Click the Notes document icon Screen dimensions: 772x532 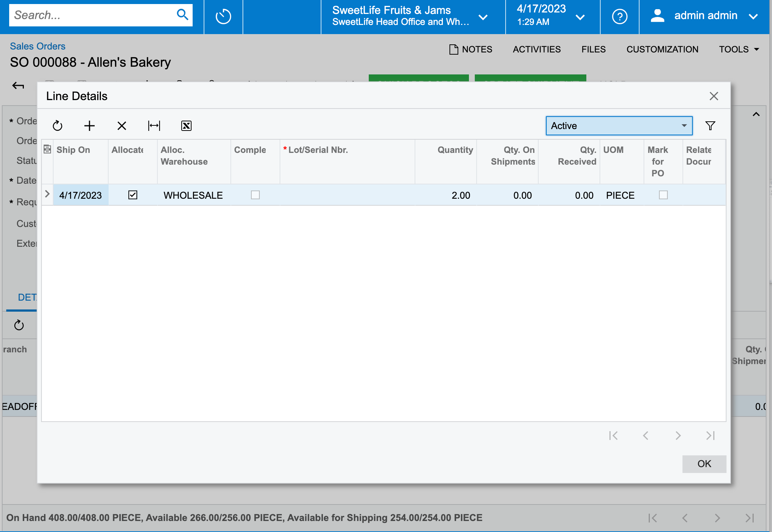[454, 49]
